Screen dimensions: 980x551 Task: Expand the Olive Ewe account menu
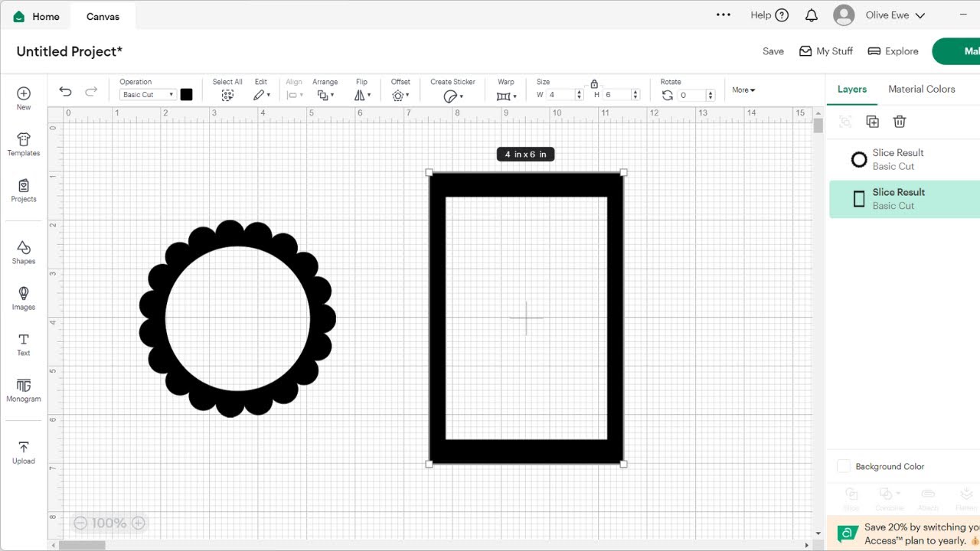[920, 15]
